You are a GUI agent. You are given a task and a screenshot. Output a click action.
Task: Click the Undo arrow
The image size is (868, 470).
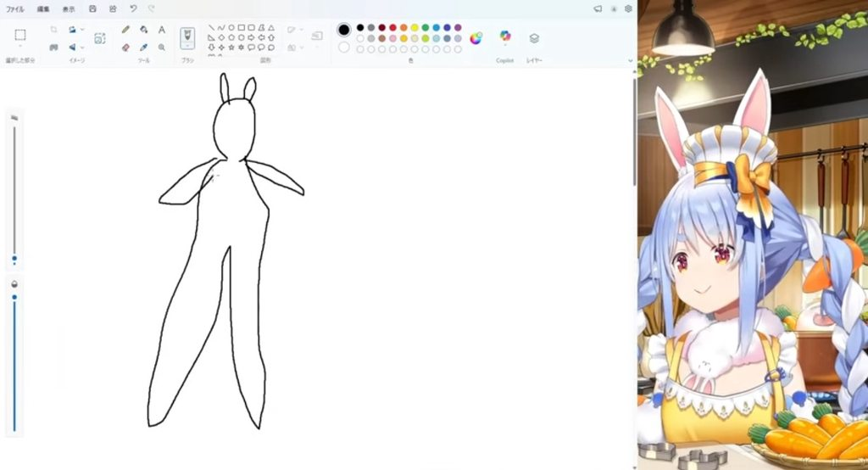133,8
